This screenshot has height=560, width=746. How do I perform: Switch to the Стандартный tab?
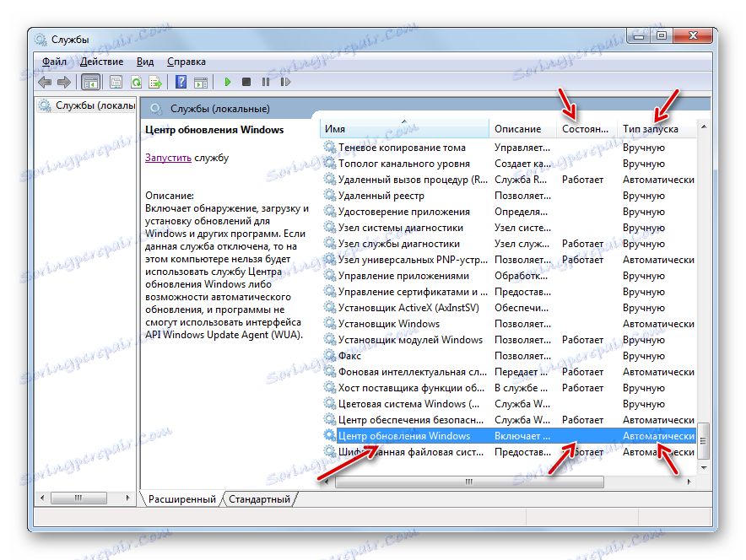coord(259,498)
